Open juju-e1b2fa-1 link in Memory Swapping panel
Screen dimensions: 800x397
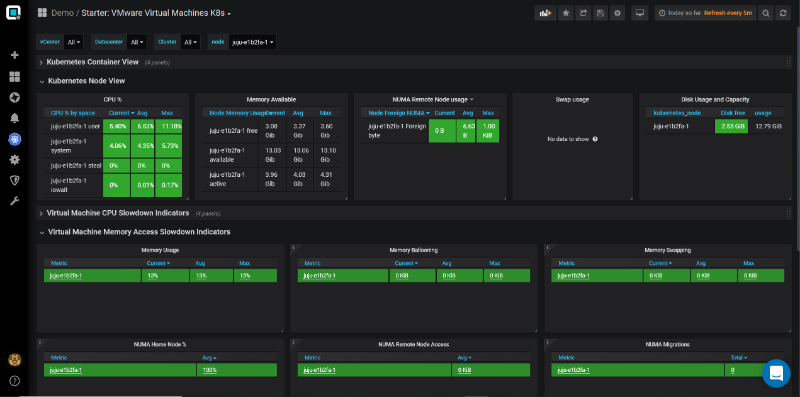click(x=573, y=276)
